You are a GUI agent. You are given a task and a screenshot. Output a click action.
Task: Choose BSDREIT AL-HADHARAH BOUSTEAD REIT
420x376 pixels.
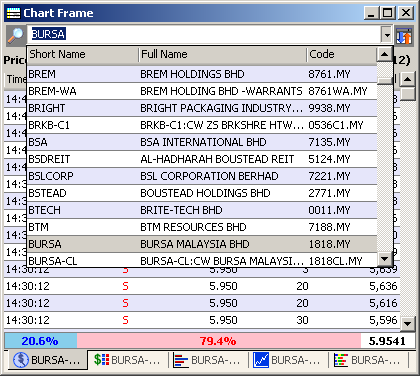[202, 159]
